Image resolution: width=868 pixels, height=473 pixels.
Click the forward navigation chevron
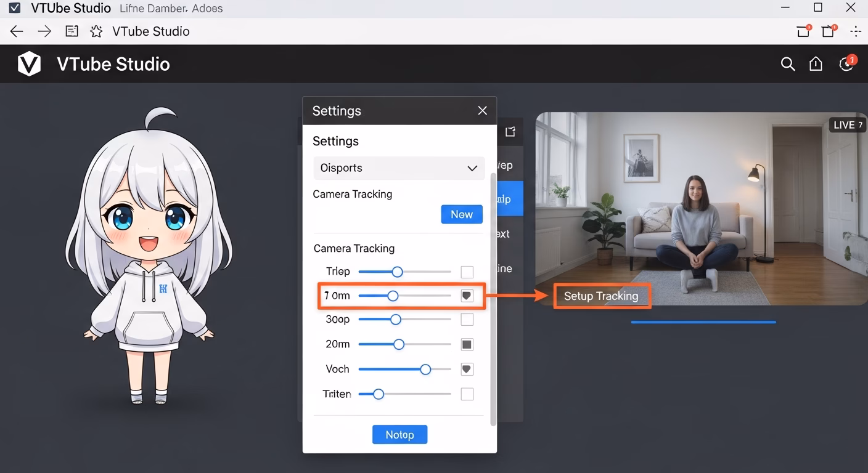[44, 31]
